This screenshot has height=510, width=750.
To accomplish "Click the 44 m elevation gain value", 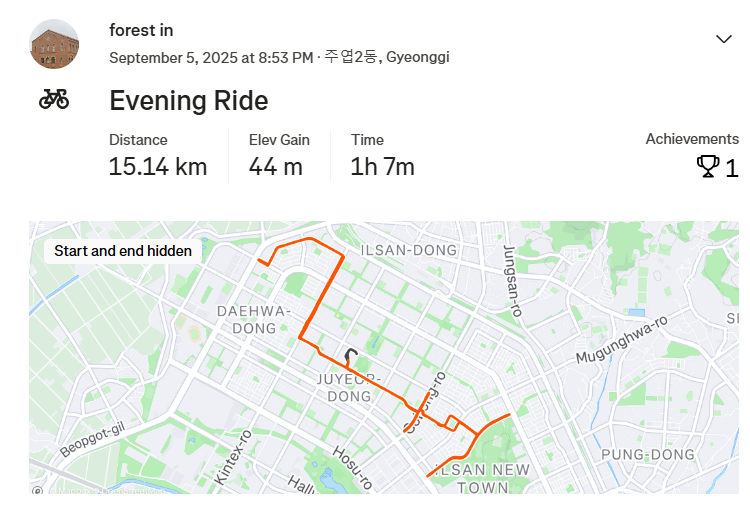I will pyautogui.click(x=276, y=167).
